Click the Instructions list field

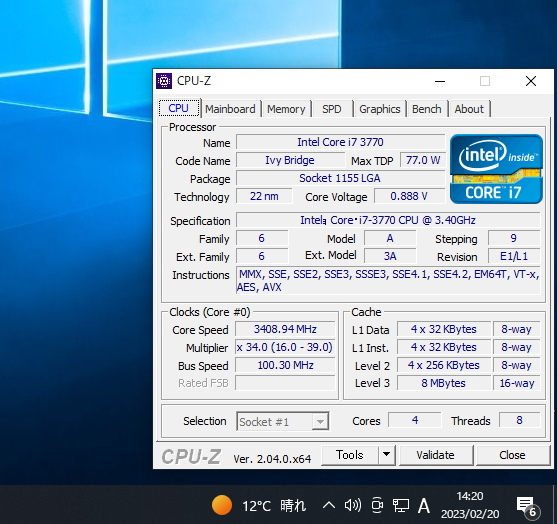(x=388, y=280)
